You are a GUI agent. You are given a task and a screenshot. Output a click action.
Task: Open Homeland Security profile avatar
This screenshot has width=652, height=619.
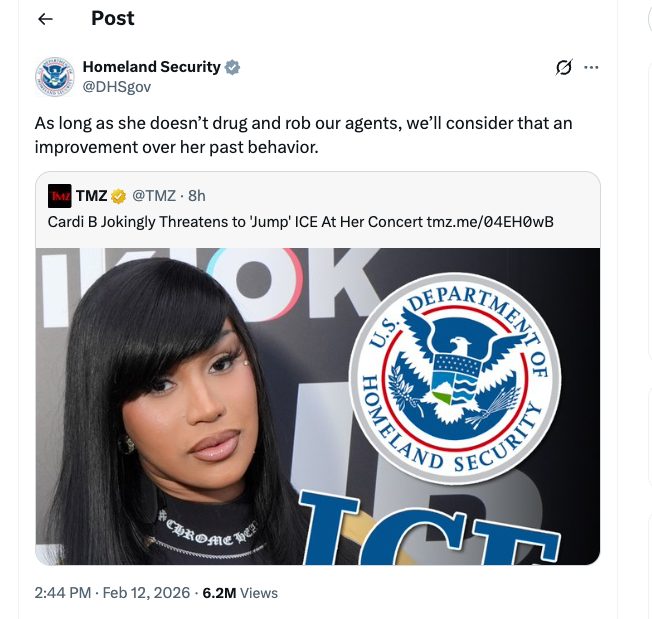pyautogui.click(x=54, y=76)
